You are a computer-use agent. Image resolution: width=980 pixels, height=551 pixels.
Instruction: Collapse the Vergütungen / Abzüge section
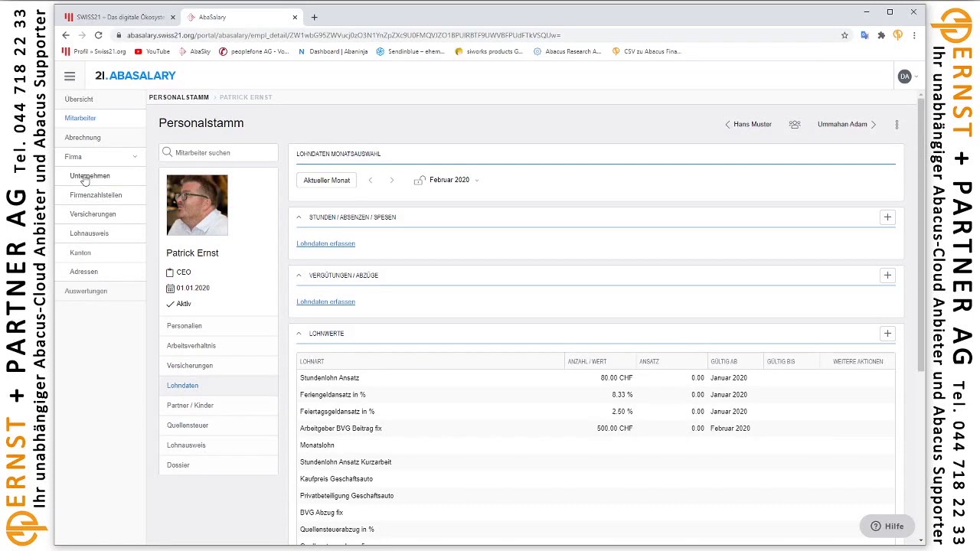[299, 275]
